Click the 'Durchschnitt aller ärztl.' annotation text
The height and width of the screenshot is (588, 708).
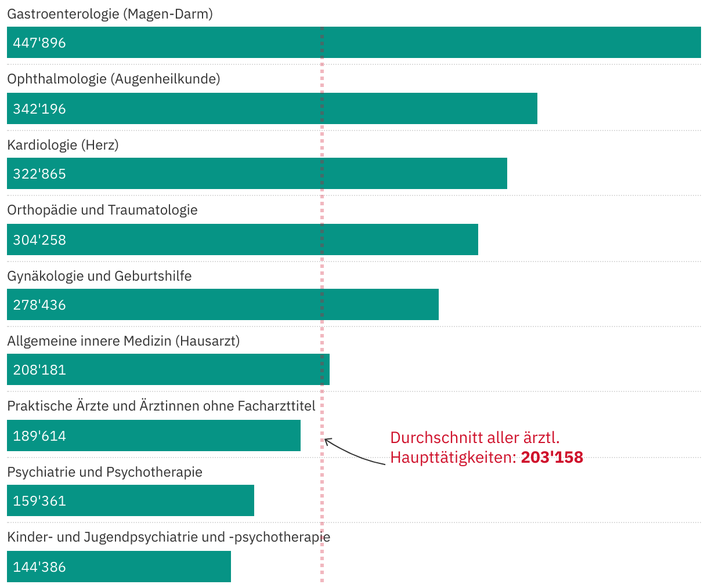(475, 437)
